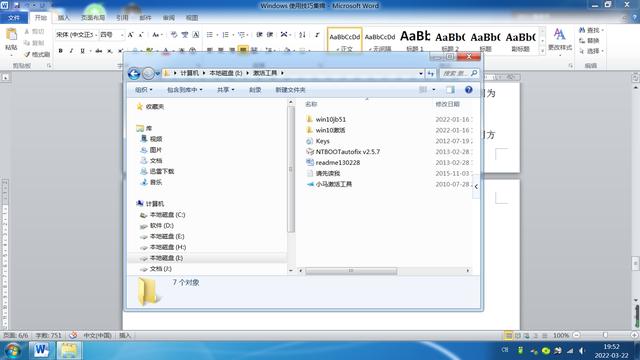Select the 副标题 style
The image size is (640, 360).
520,41
